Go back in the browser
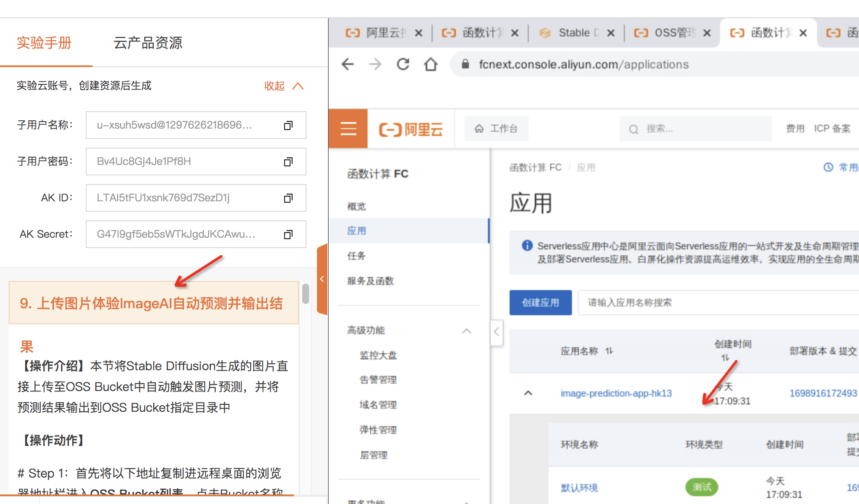This screenshot has height=504, width=859. click(x=348, y=65)
